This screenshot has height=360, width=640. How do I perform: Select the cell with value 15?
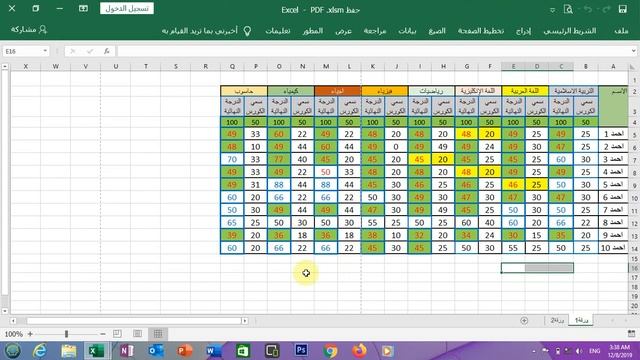536,235
